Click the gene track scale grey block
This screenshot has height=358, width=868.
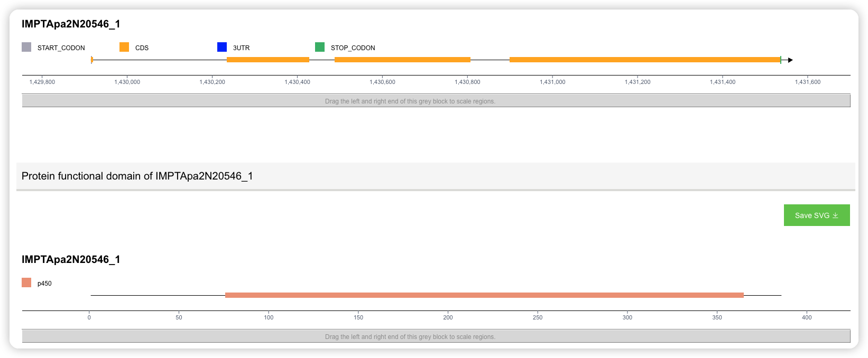436,101
